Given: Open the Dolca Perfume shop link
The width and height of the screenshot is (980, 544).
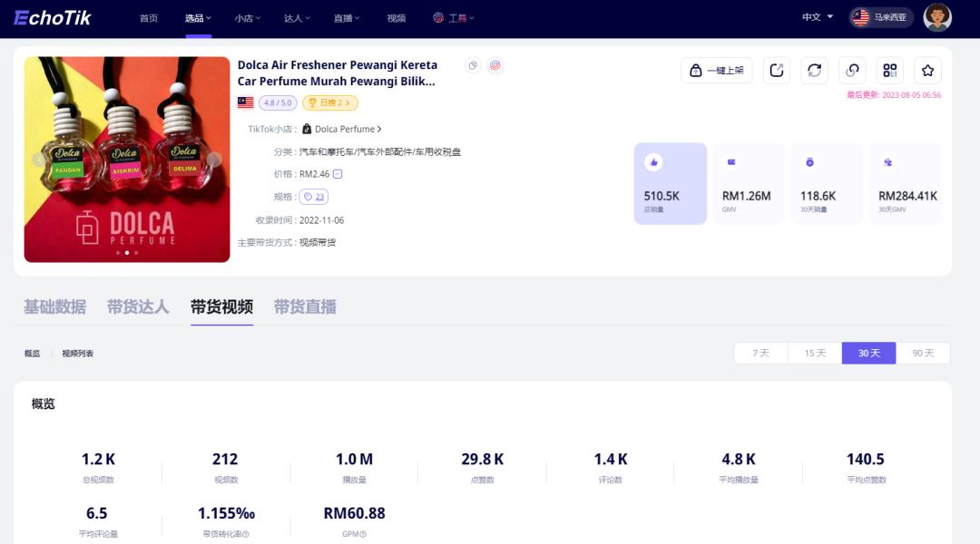Looking at the screenshot, I should (x=348, y=130).
